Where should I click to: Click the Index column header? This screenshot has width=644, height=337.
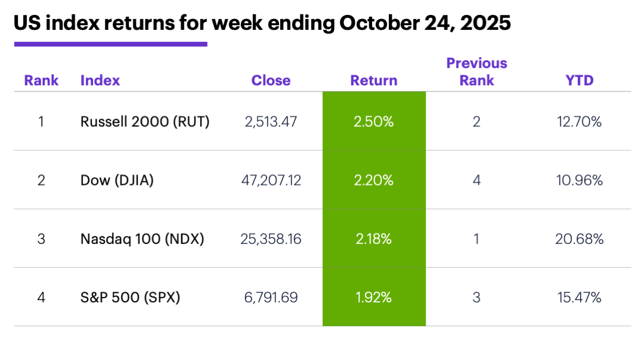[x=100, y=81]
